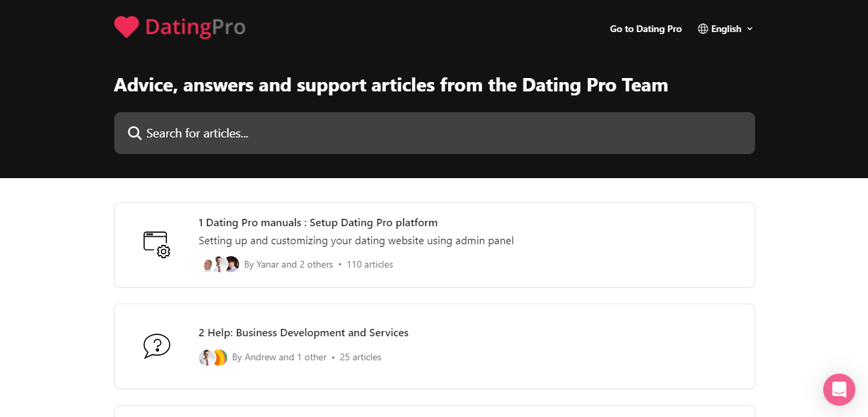
Task: Click the author avatars beside Yanar
Action: click(219, 264)
